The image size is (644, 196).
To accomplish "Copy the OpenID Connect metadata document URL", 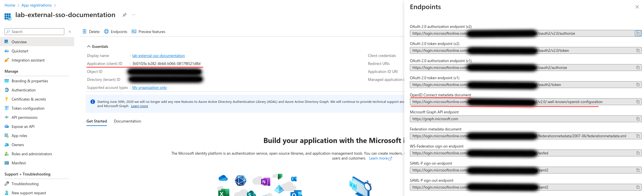I will [638, 102].
